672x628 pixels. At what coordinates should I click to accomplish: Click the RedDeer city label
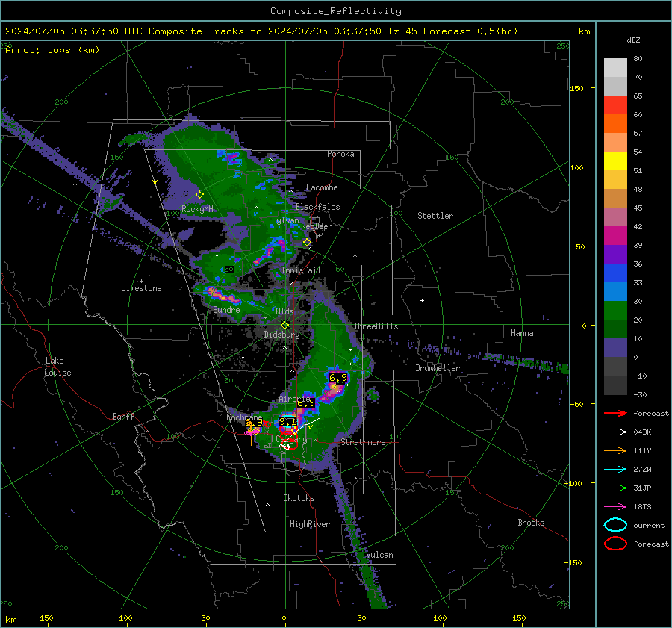coord(317,226)
